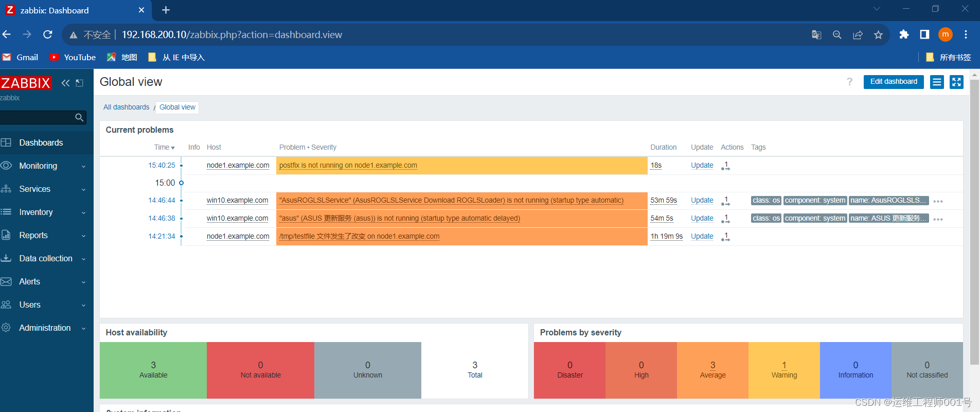The height and width of the screenshot is (412, 980).
Task: Click the Monitoring eye icon
Action: tap(6, 166)
